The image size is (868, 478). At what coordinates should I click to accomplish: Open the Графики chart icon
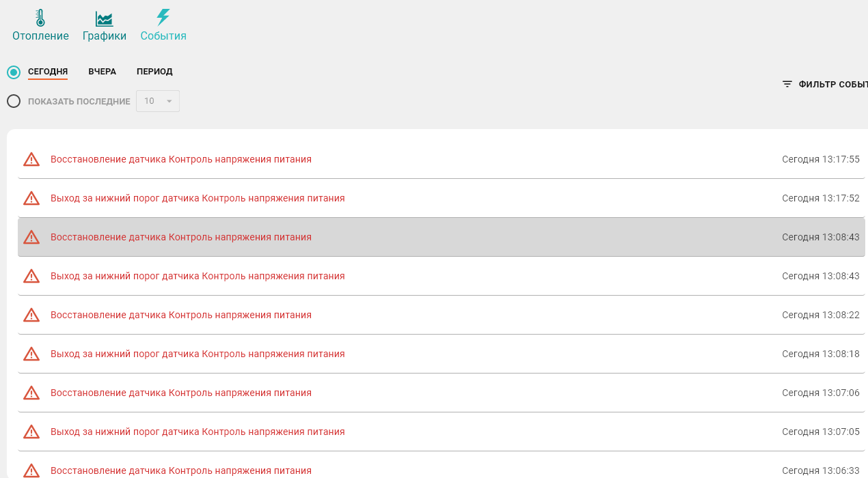coord(104,18)
